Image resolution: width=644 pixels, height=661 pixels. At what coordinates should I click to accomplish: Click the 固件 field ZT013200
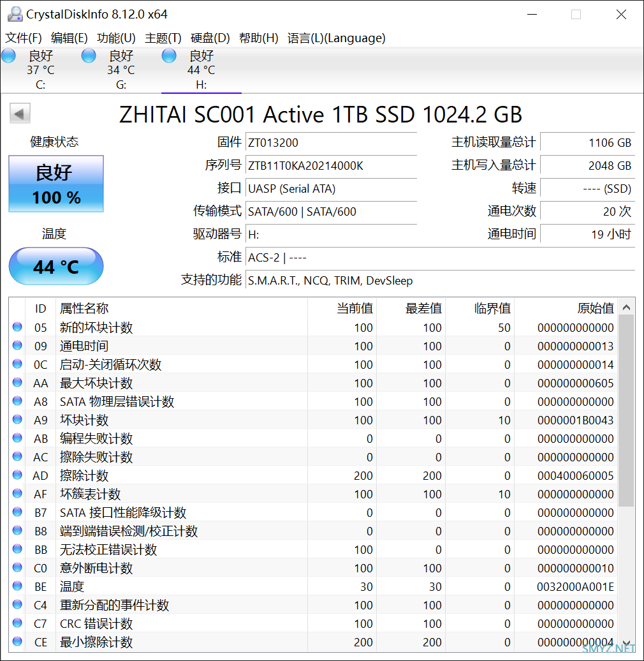click(x=332, y=142)
